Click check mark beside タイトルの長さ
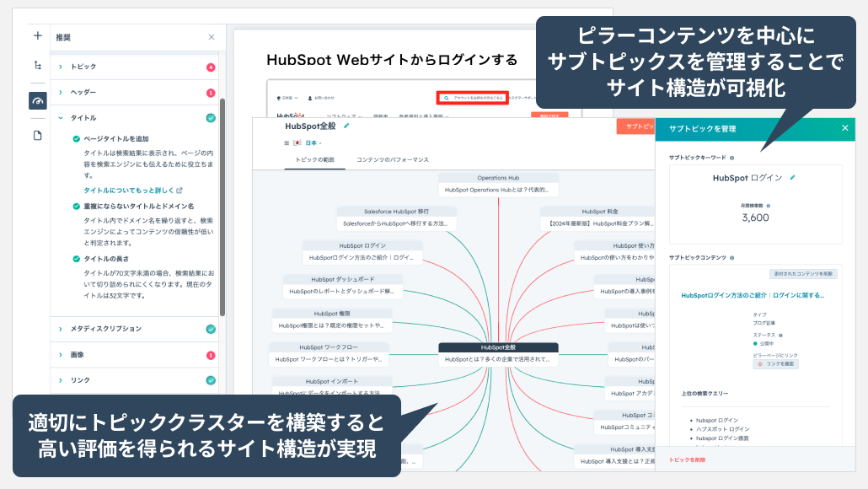This screenshot has width=868, height=489. click(77, 259)
